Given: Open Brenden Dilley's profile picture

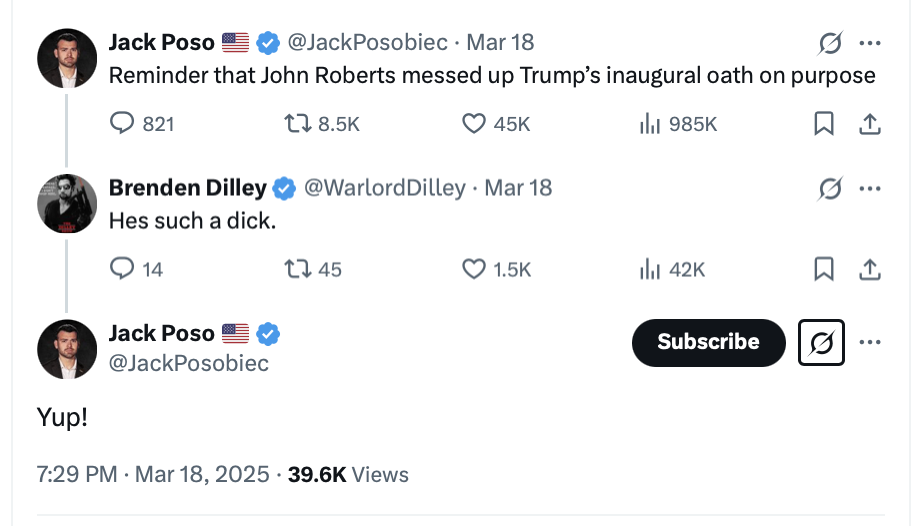Looking at the screenshot, I should click(x=66, y=203).
